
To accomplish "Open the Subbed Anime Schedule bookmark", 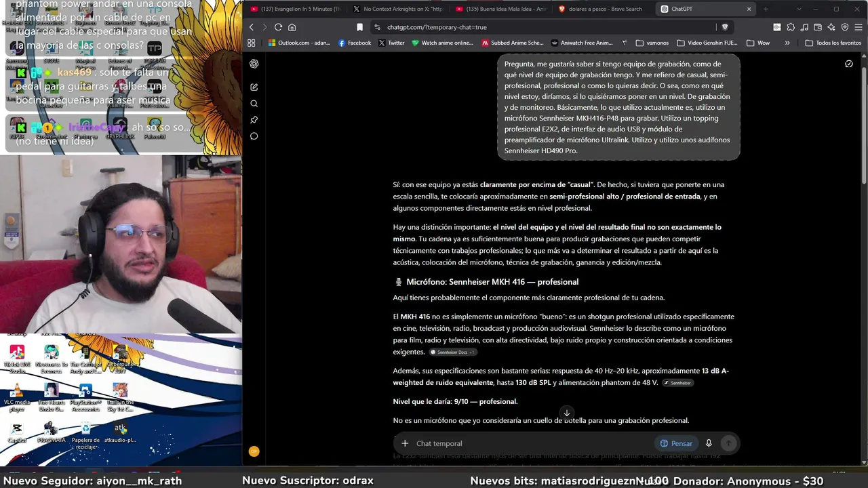I will [513, 43].
